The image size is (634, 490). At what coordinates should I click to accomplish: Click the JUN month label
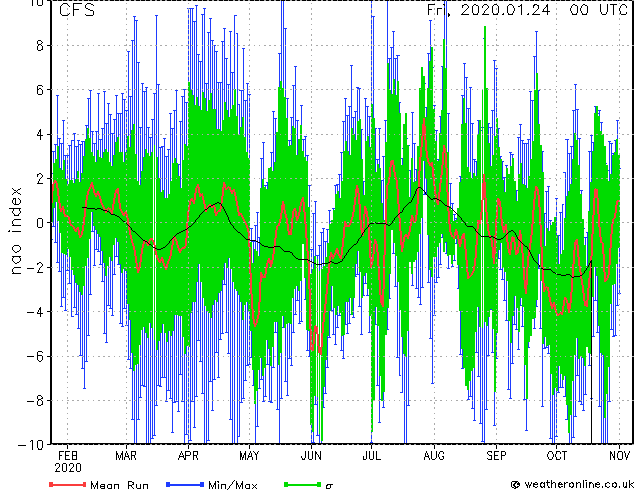[311, 456]
